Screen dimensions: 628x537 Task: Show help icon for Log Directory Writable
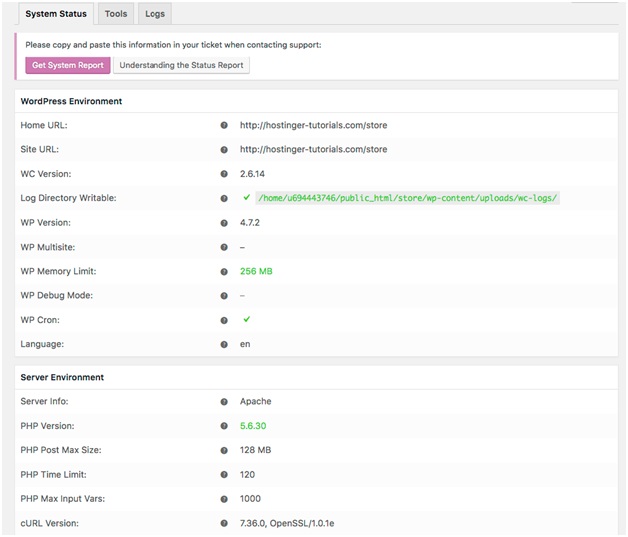tap(224, 198)
